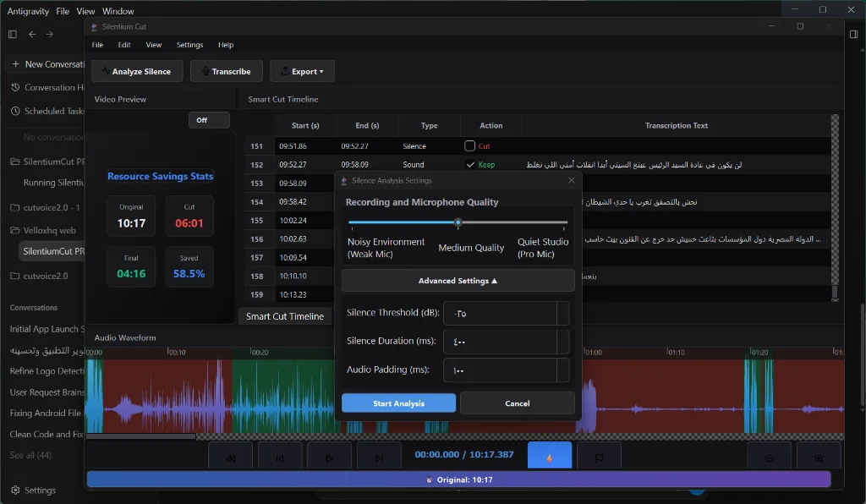Click the rewind playback button

[230, 457]
